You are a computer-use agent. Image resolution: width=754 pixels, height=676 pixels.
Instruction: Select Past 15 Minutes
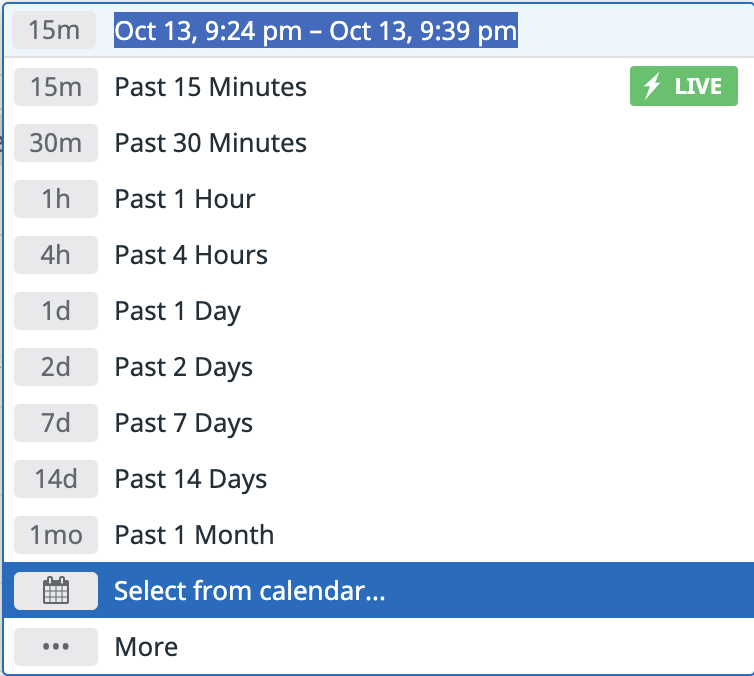[x=378, y=87]
